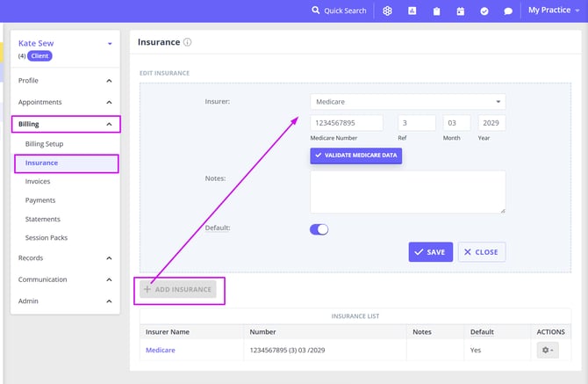Open the checkmark tasks icon
Viewport: 588px width, 384px height.
[484, 11]
